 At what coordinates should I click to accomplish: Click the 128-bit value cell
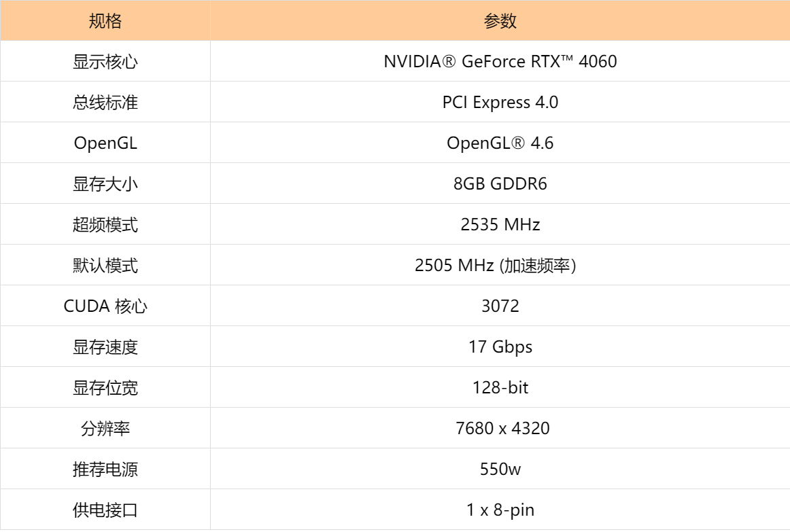(x=500, y=388)
